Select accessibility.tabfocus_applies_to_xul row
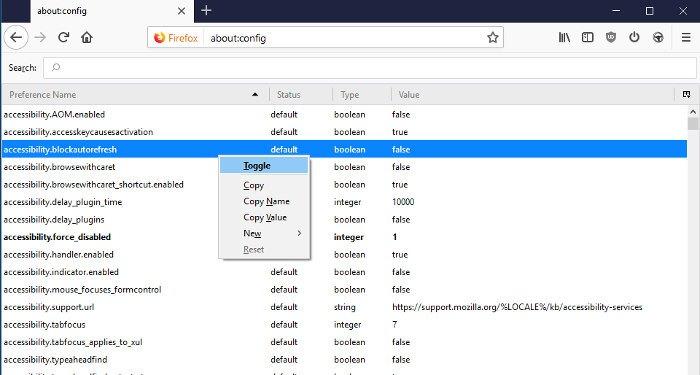This screenshot has height=375, width=700. pyautogui.click(x=344, y=342)
